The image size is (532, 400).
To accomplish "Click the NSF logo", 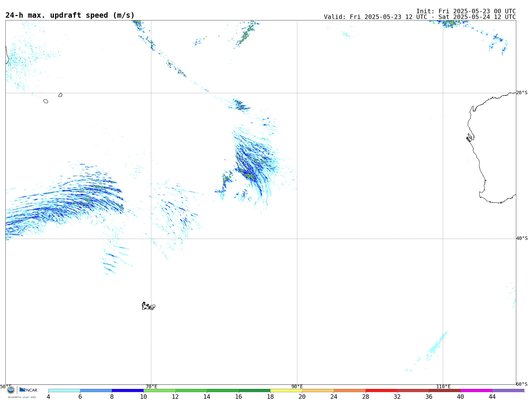I will click(x=11, y=390).
